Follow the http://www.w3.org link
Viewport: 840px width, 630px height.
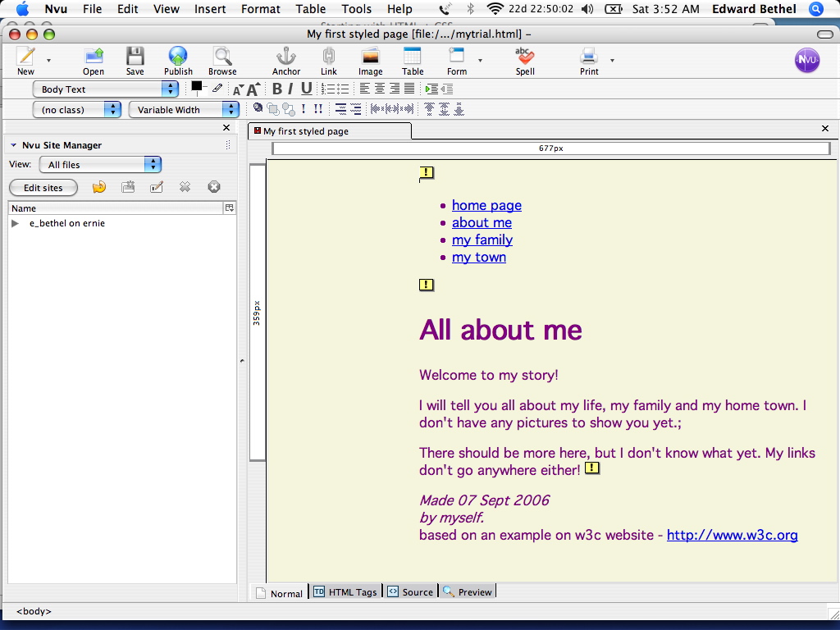[x=732, y=535]
